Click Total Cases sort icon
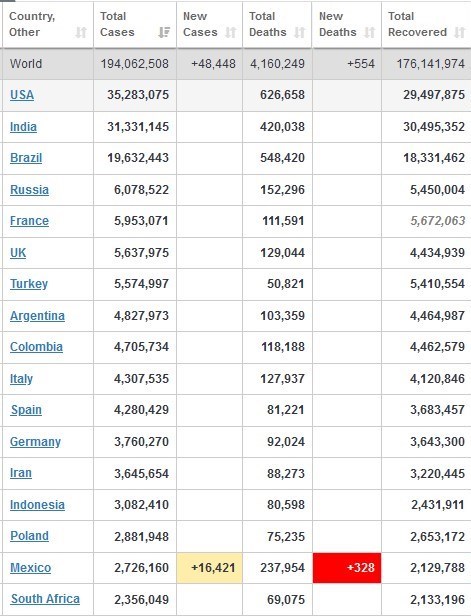Viewport: 471px width, 616px height. tap(164, 32)
